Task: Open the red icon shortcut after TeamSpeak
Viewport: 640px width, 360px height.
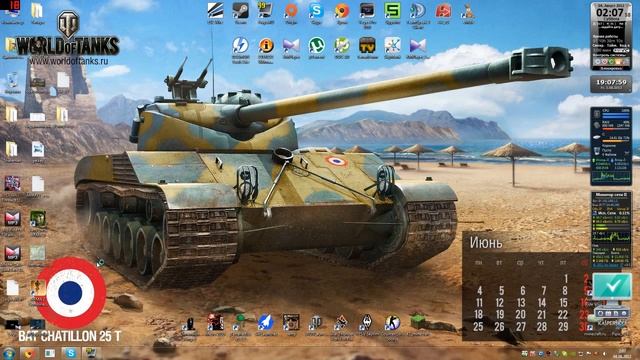Action: pyautogui.click(x=443, y=11)
